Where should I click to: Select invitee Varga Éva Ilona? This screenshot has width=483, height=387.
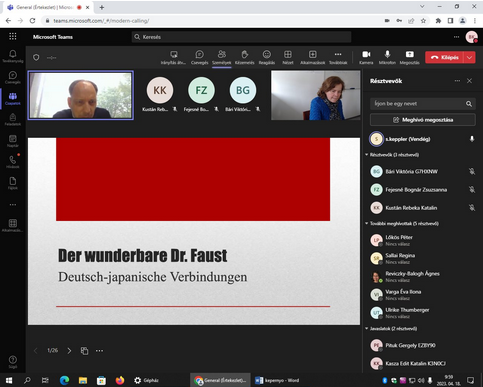click(x=423, y=294)
